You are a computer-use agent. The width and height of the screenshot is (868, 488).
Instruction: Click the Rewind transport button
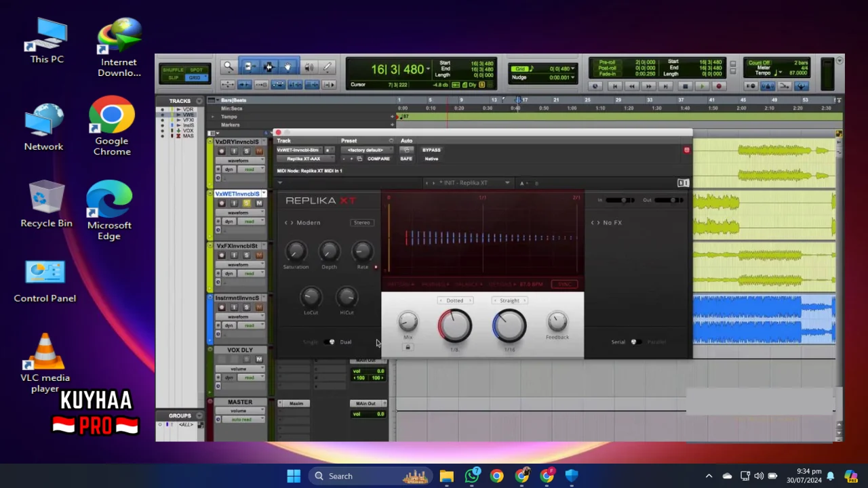(632, 86)
